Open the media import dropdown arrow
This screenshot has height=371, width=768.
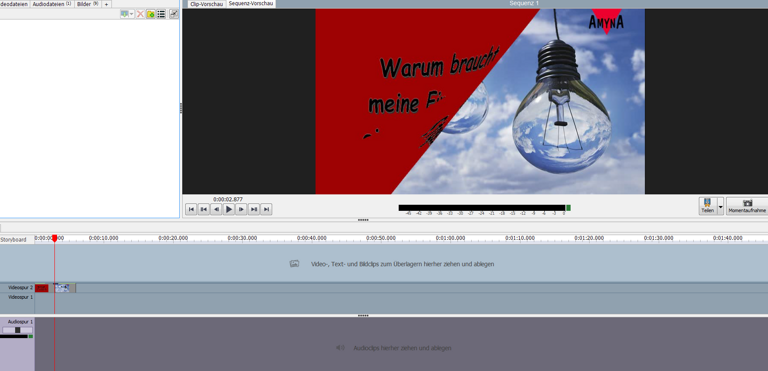point(132,14)
